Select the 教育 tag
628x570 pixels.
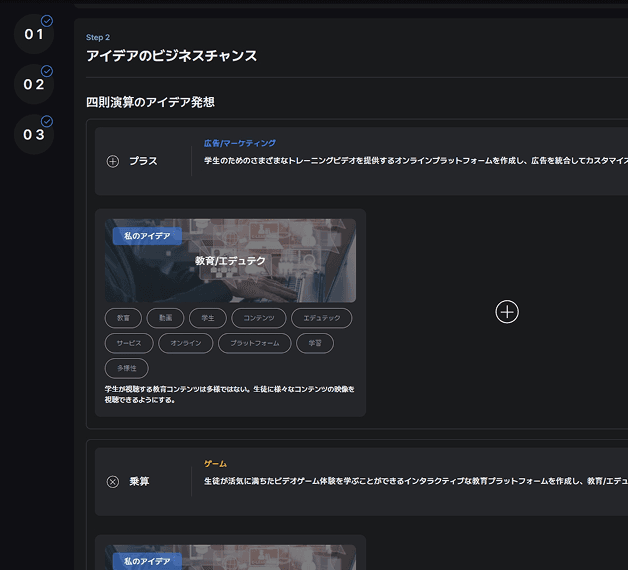(123, 318)
